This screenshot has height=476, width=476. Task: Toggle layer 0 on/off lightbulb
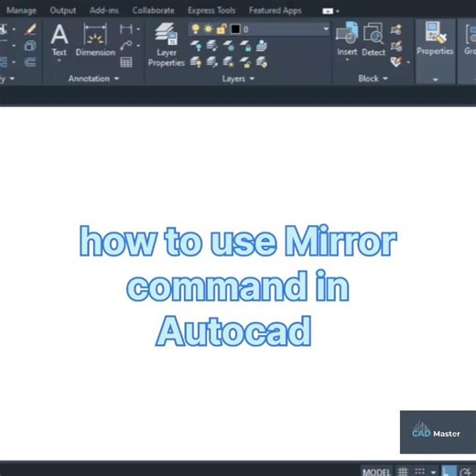pos(195,29)
